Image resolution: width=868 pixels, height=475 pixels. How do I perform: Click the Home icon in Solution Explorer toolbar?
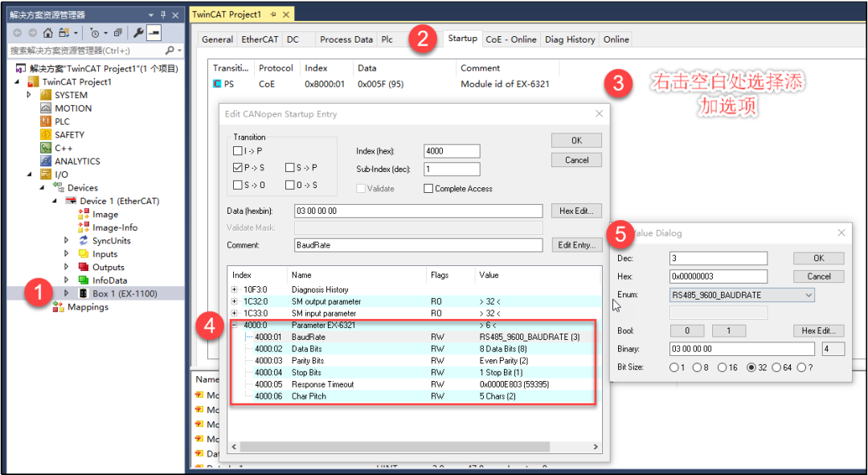click(x=48, y=33)
